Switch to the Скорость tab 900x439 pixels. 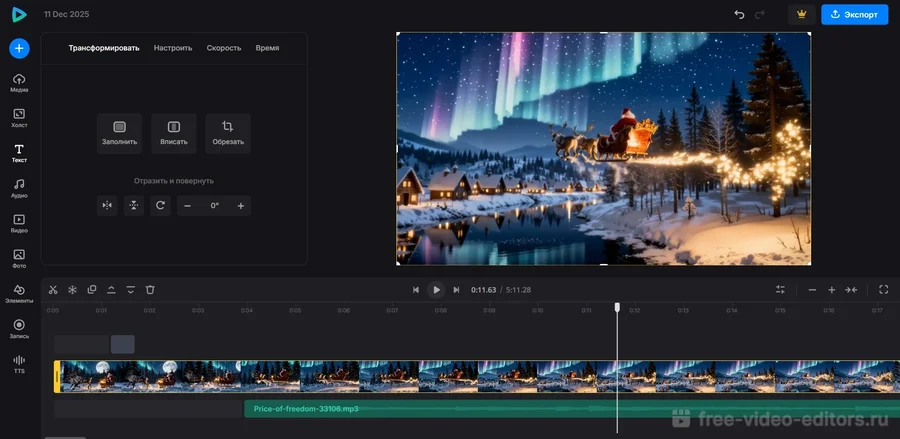pyautogui.click(x=224, y=48)
